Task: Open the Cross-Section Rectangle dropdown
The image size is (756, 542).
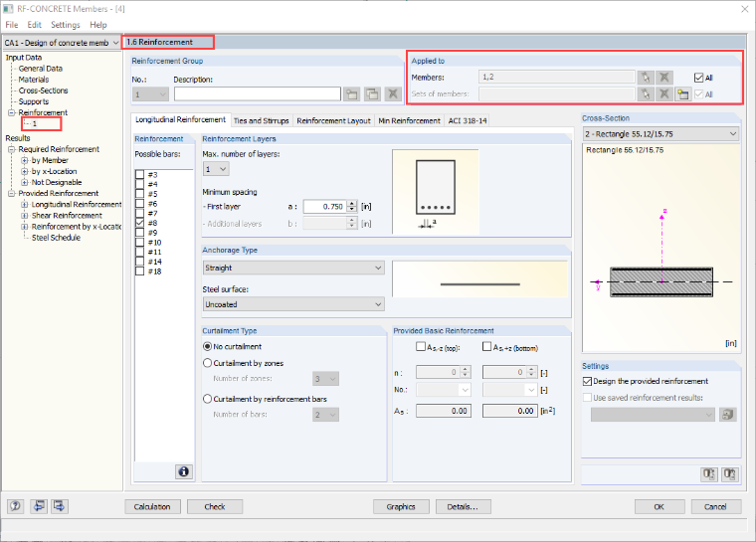Action: tap(661, 134)
